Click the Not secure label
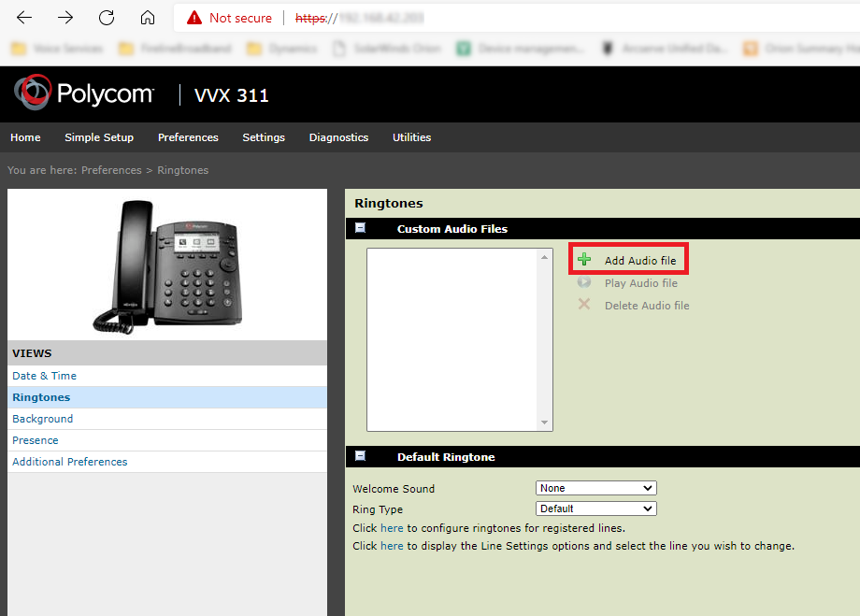This screenshot has width=860, height=616. pyautogui.click(x=240, y=18)
